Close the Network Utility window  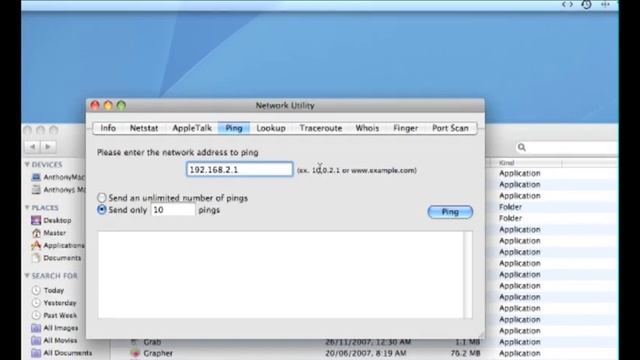click(95, 106)
